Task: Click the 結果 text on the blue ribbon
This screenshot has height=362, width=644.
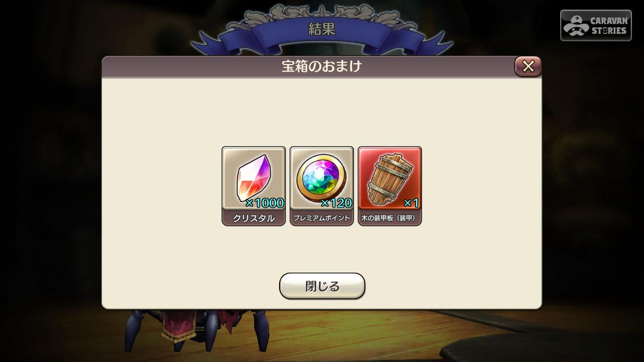Action: tap(322, 29)
